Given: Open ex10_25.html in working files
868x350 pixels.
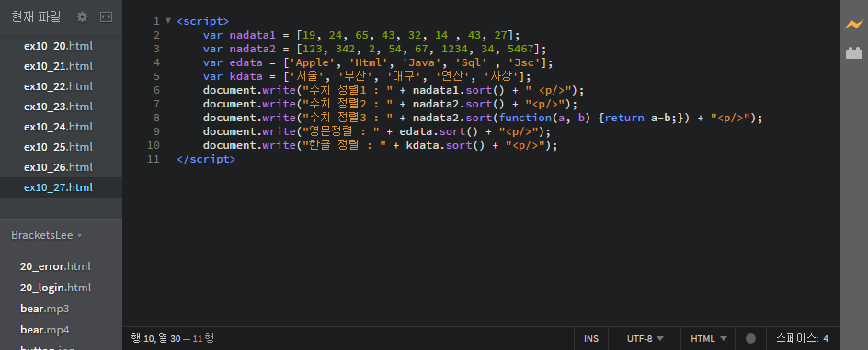Looking at the screenshot, I should 58,147.
